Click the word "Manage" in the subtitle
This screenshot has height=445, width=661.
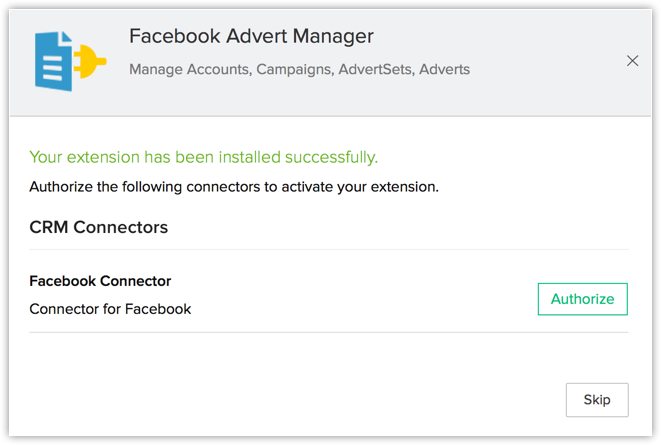tap(156, 70)
